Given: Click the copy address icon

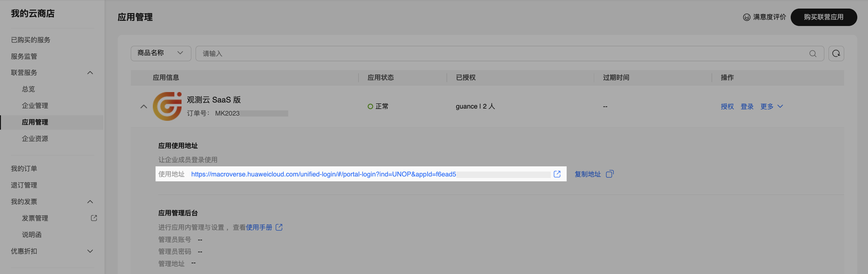Looking at the screenshot, I should [x=609, y=174].
